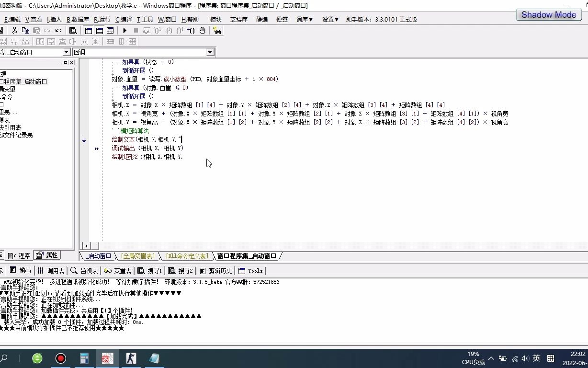Open the 变量表 bottom tab

[118, 271]
